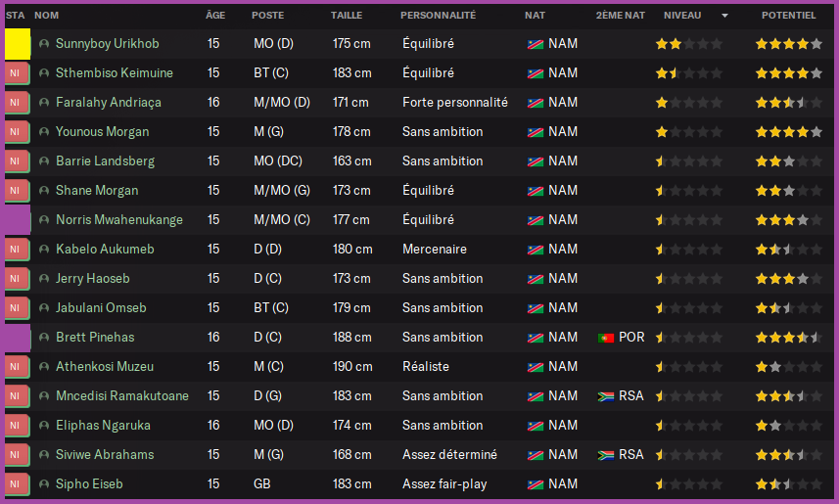Screen dimensions: 839x504
Task: Sort by the PERSONNALITÉ column header
Action: point(438,16)
